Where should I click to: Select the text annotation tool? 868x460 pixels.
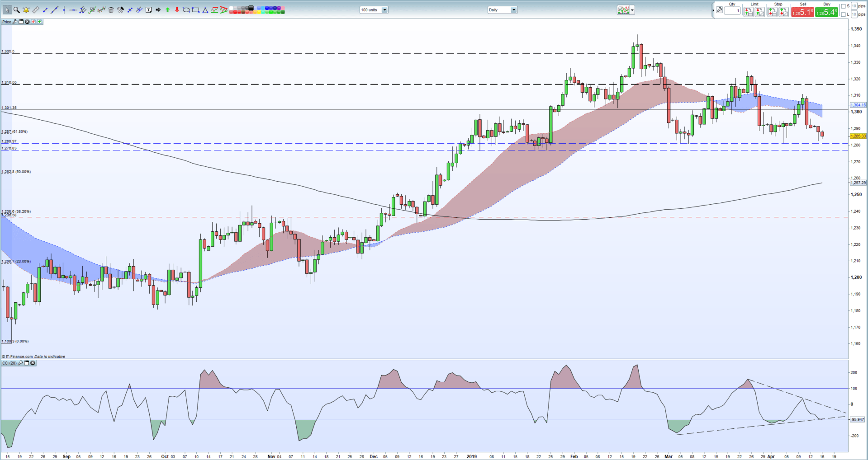pyautogui.click(x=148, y=10)
